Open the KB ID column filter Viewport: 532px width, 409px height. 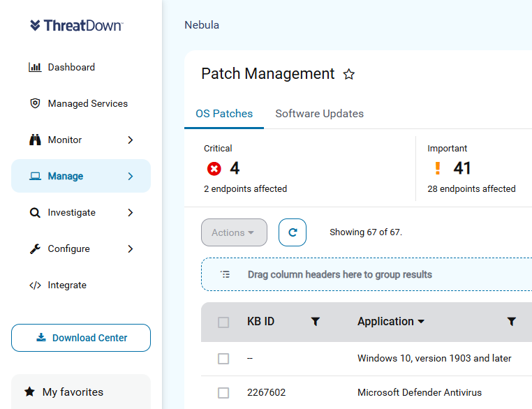[315, 322]
